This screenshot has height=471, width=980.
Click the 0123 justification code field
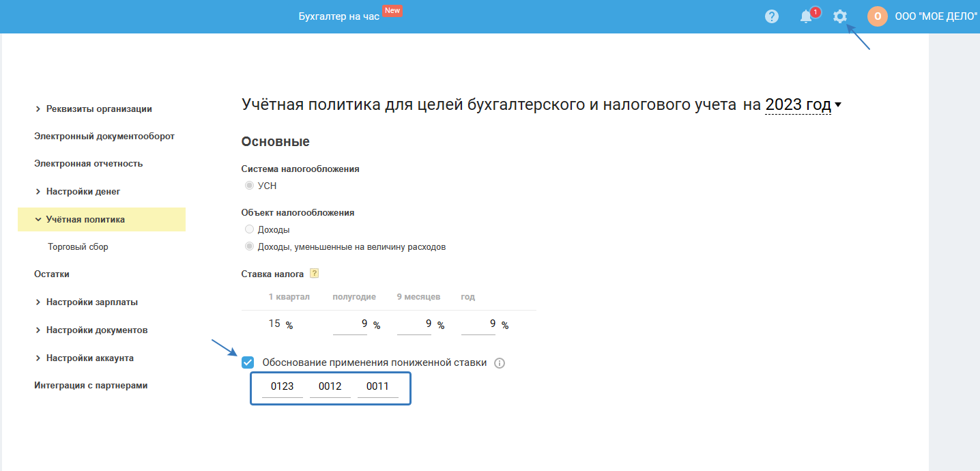(282, 387)
